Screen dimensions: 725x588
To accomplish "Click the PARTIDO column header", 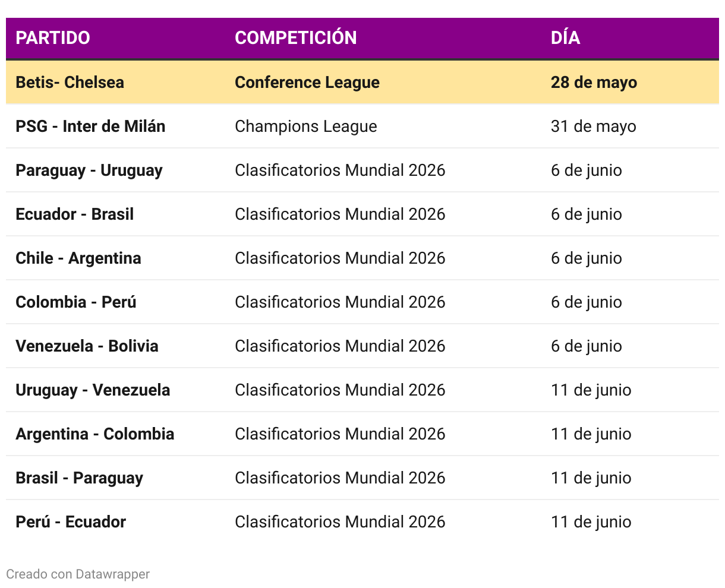I will click(53, 38).
